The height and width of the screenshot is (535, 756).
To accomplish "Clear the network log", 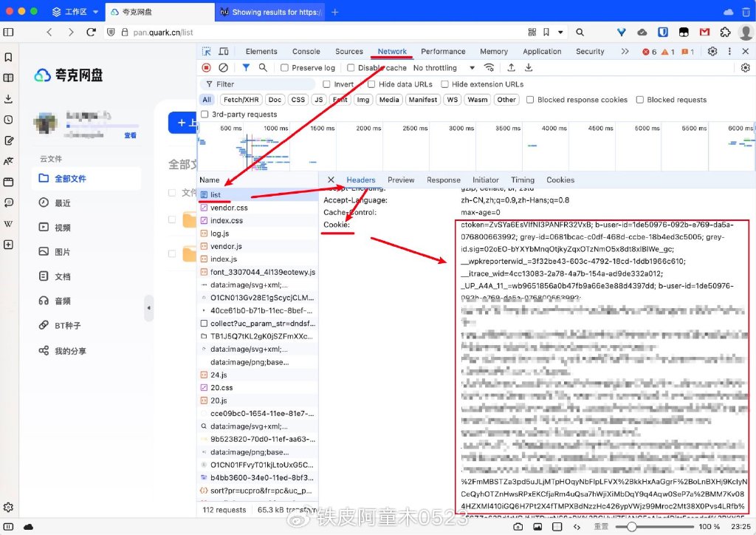I will coord(222,67).
